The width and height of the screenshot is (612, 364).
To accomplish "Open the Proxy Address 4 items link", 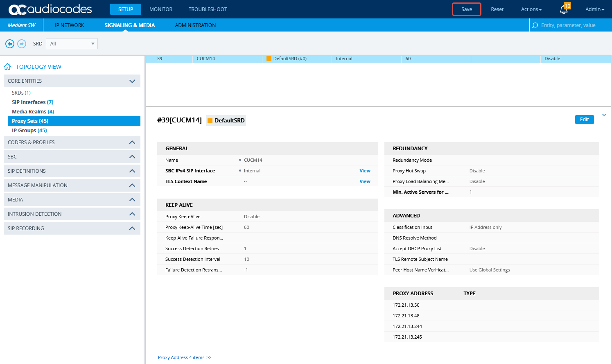I will (185, 357).
